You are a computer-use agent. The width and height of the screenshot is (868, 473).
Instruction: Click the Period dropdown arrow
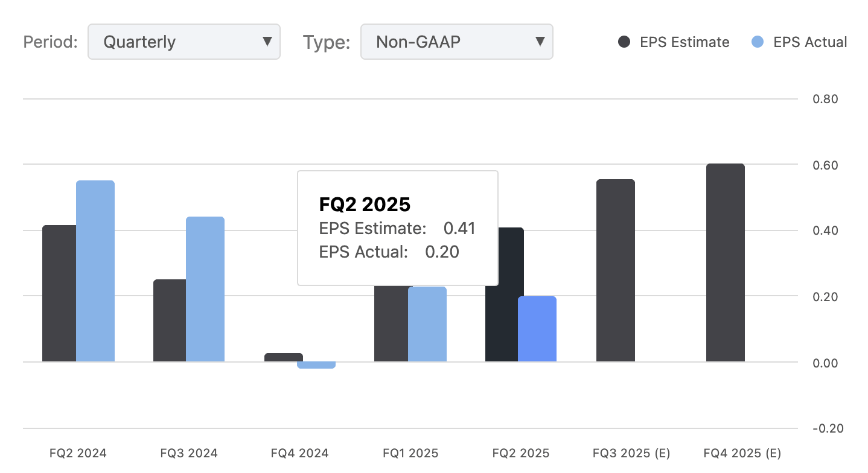(x=267, y=42)
